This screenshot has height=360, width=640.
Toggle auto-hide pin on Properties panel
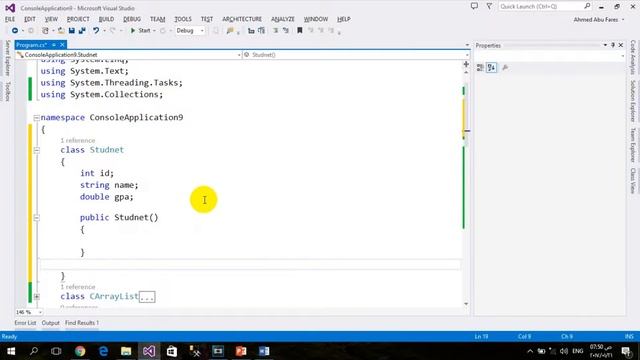613,45
